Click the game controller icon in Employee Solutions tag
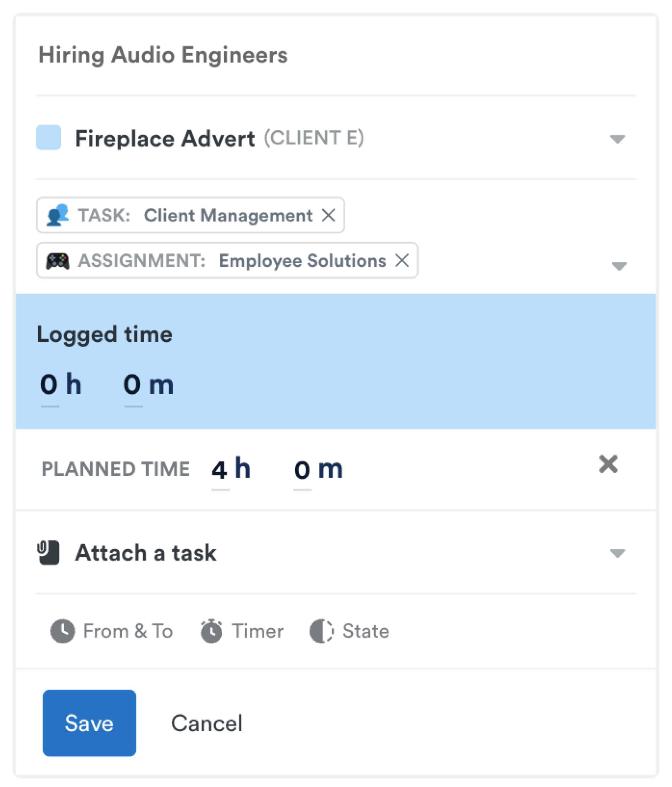The width and height of the screenshot is (672, 787). pyautogui.click(x=57, y=260)
